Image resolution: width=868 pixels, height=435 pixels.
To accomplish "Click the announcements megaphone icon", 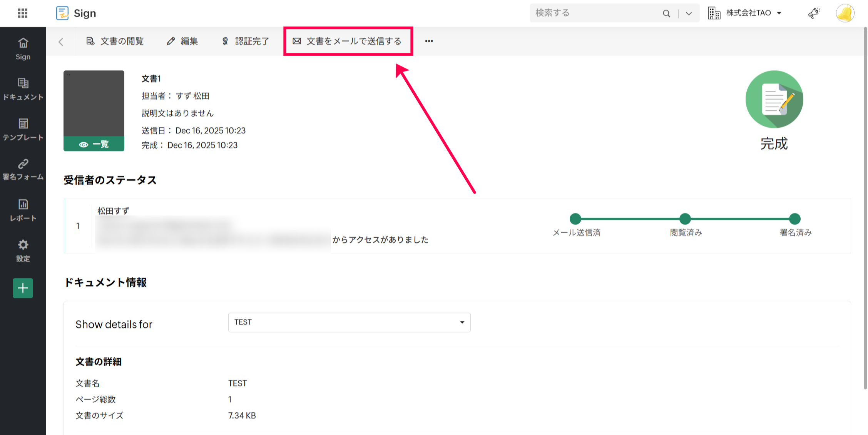I will [x=814, y=13].
